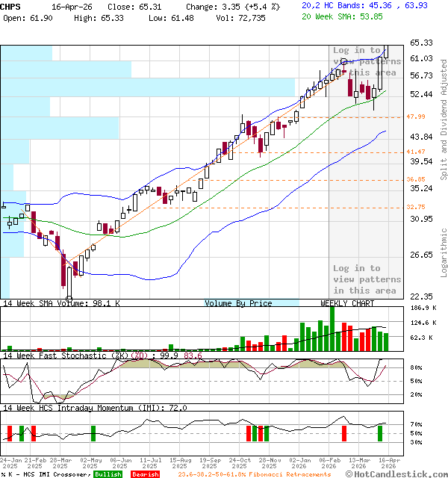The width and height of the screenshot is (448, 478).
Task: Click the upper 'Log in to view patterns' notice
Action: pyautogui.click(x=367, y=61)
